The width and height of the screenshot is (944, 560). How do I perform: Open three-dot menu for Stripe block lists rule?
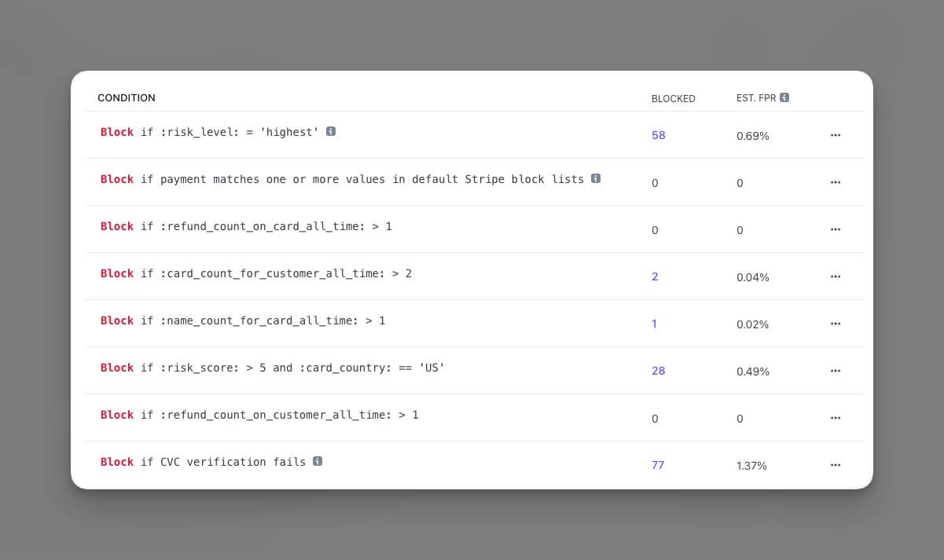click(835, 182)
